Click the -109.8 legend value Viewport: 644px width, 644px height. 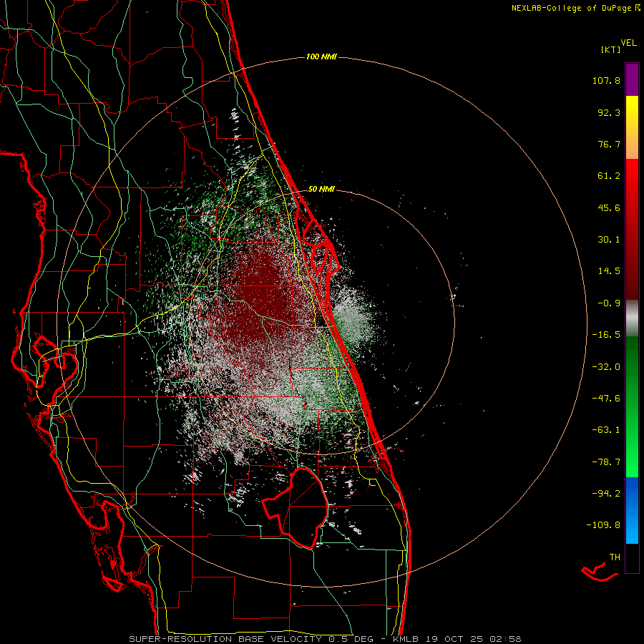(x=603, y=525)
